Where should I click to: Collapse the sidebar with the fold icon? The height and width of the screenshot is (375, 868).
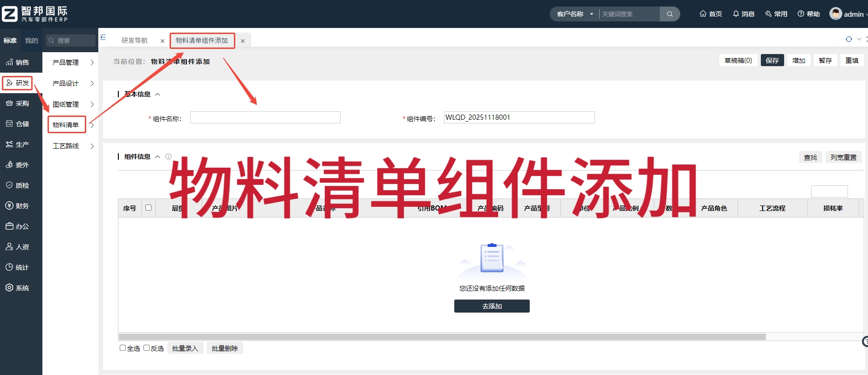[103, 37]
